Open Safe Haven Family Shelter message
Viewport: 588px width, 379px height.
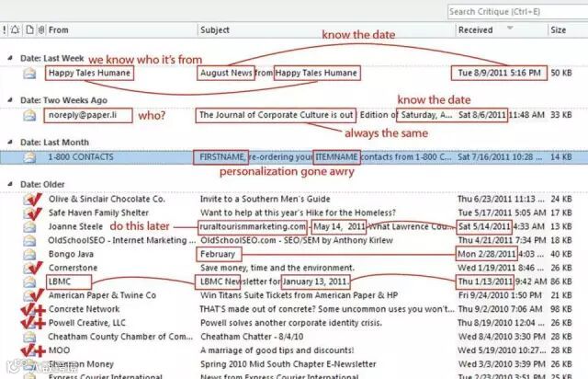pos(98,213)
